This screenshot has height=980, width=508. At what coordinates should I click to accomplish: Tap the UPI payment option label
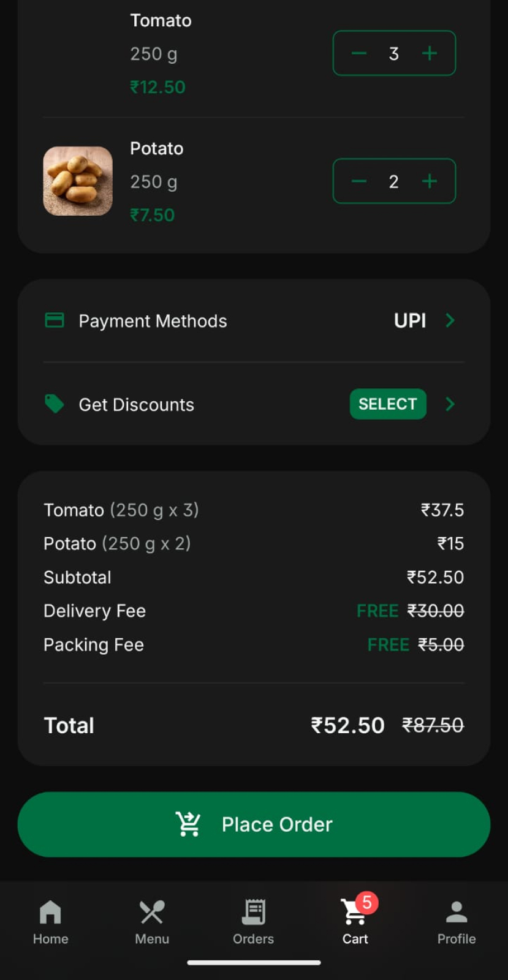(x=409, y=320)
